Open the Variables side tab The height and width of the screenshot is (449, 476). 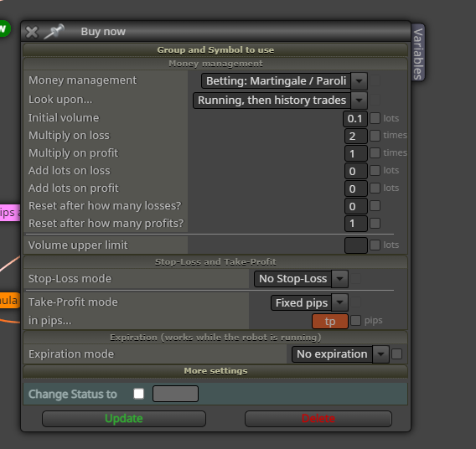point(418,53)
